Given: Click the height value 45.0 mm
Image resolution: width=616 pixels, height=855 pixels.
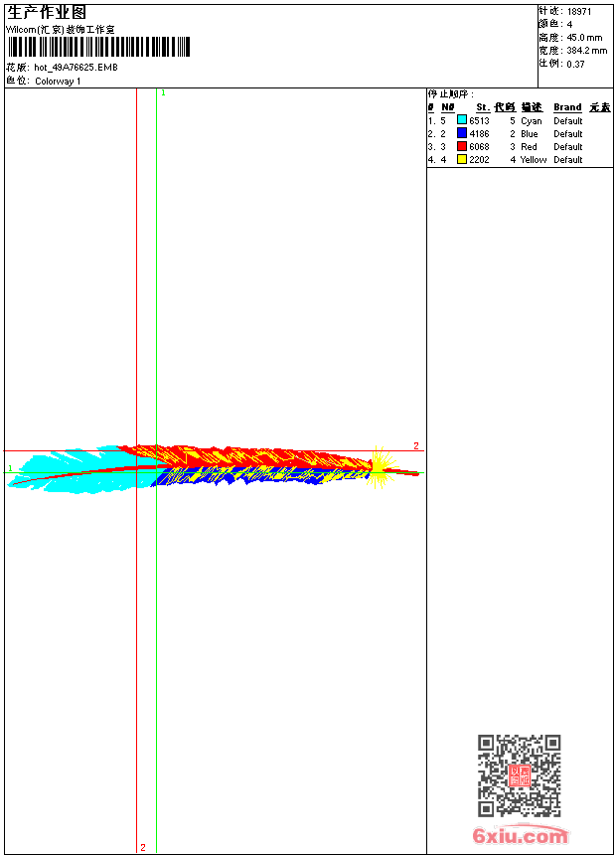Looking at the screenshot, I should tap(584, 38).
